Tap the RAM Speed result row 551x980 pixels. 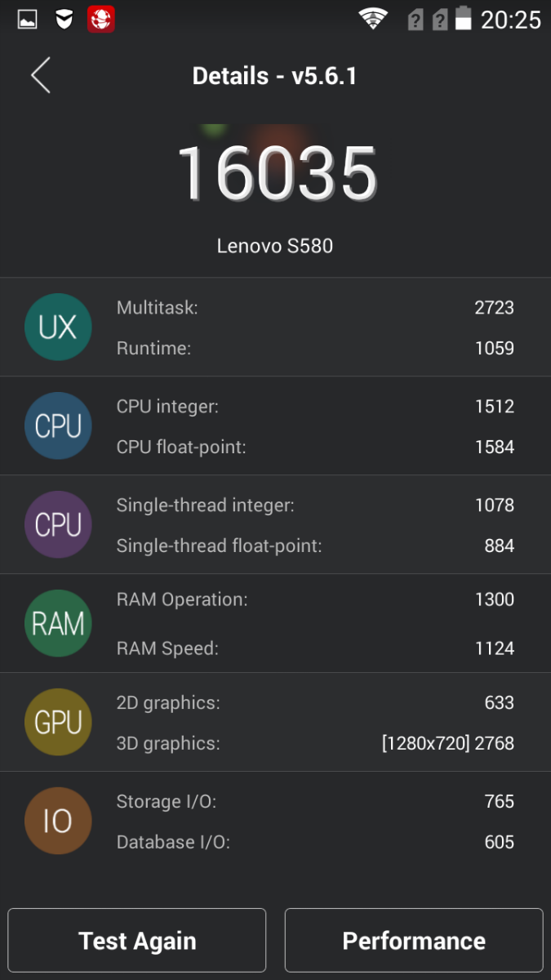pos(315,648)
